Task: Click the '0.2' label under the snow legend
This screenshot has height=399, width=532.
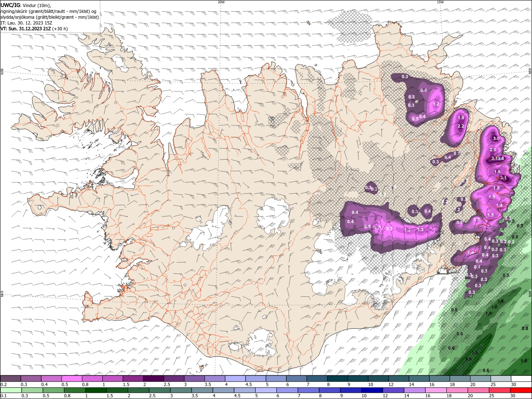Action: point(3,384)
